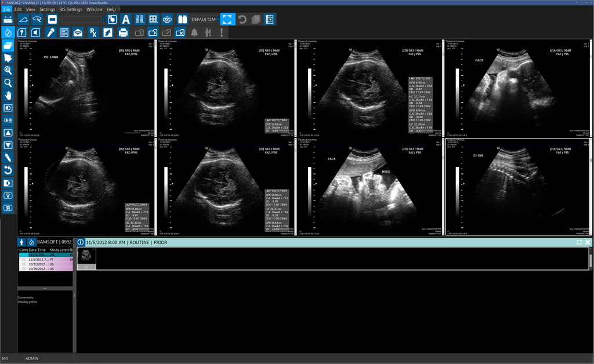Tick the checkbox for 11/5/2012 PT study

pyautogui.click(x=24, y=260)
